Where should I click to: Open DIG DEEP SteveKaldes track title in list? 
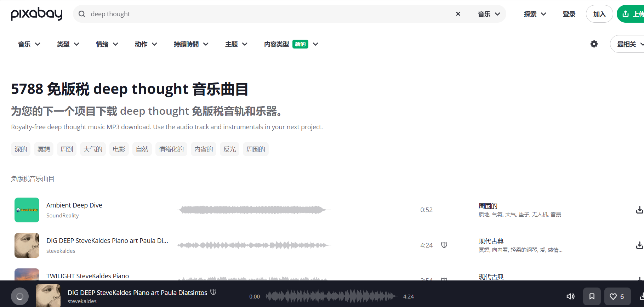point(107,240)
